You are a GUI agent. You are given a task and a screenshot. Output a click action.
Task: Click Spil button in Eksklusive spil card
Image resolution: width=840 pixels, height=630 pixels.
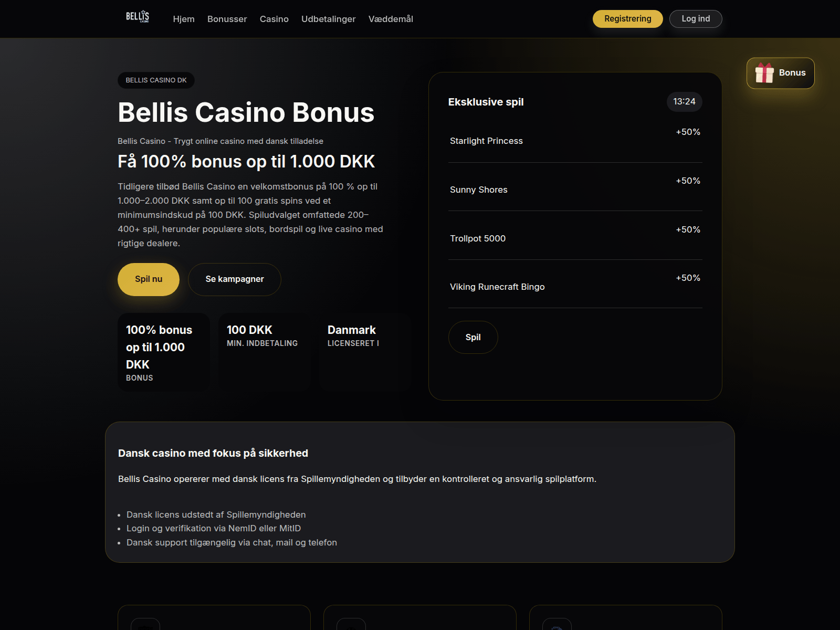coord(473,337)
